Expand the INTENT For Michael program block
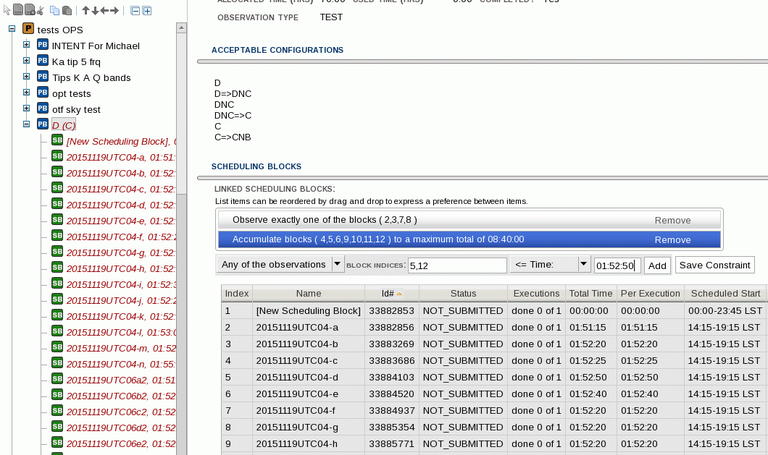Image resolution: width=768 pixels, height=455 pixels. click(x=27, y=45)
